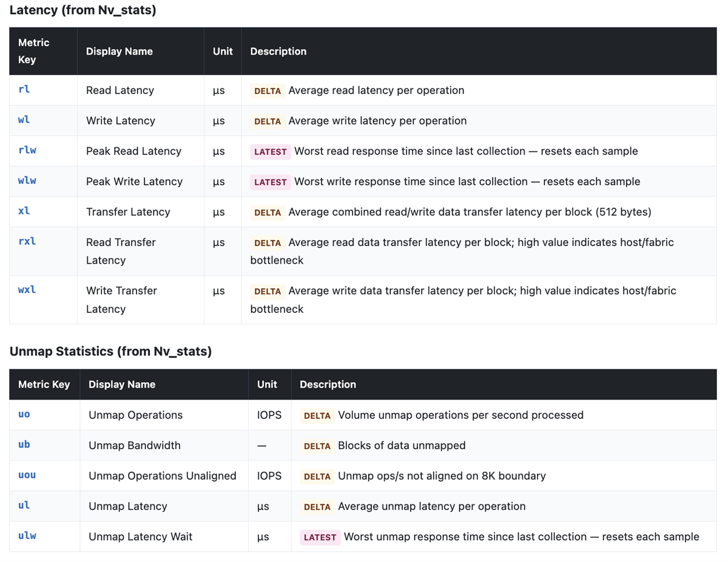Click "Unmap ops/s not aligned on 8K boundary"
728x562 pixels.
tap(442, 476)
